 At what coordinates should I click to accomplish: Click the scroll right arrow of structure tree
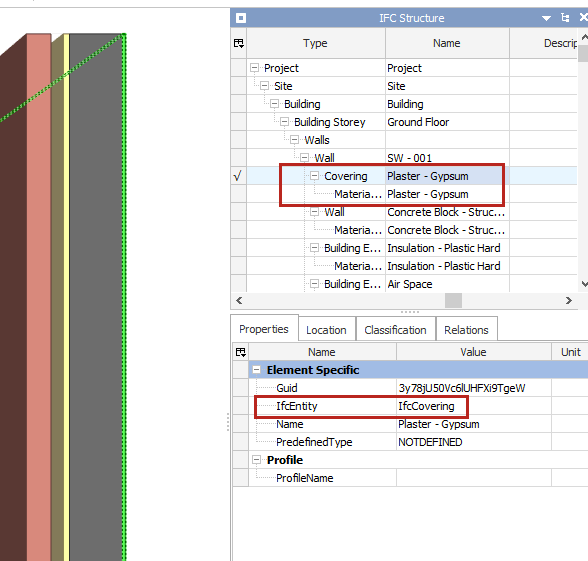(x=568, y=300)
